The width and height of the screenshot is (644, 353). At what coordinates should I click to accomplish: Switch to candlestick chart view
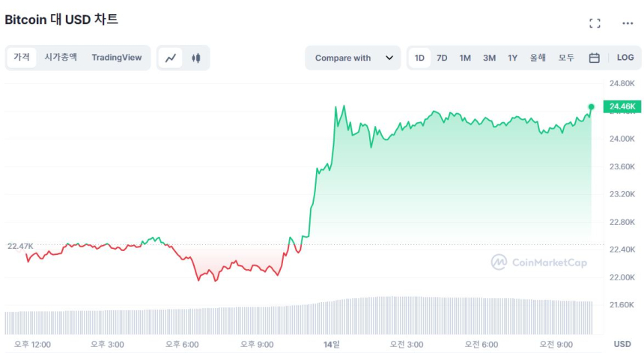click(x=196, y=58)
